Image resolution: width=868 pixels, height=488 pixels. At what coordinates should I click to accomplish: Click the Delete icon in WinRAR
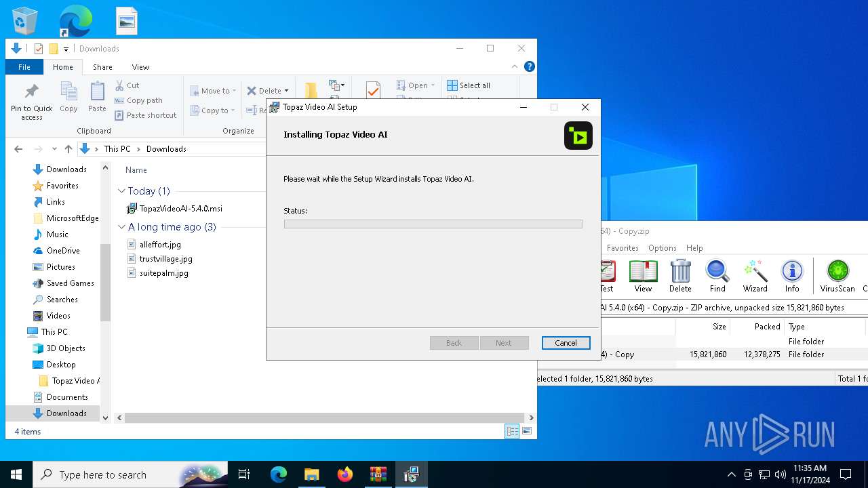pyautogui.click(x=680, y=277)
